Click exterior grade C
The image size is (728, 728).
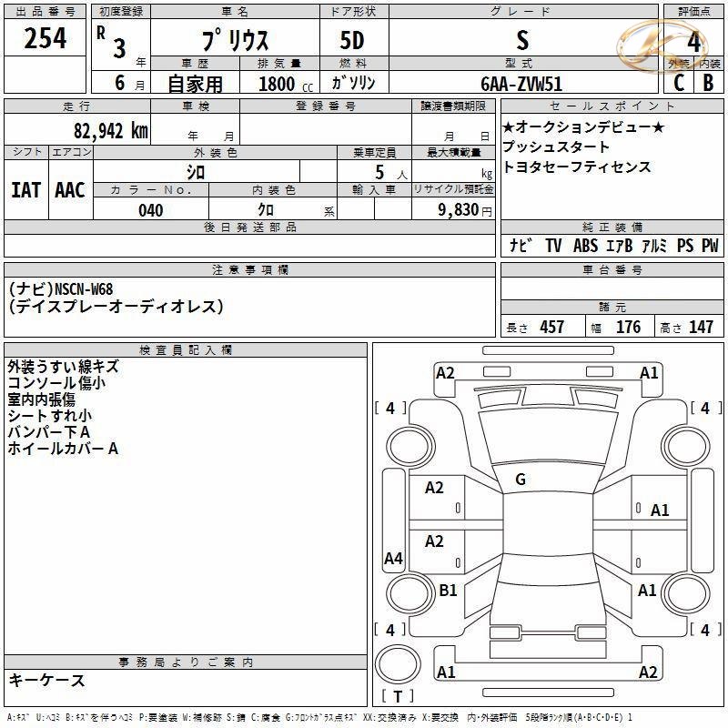tap(679, 83)
